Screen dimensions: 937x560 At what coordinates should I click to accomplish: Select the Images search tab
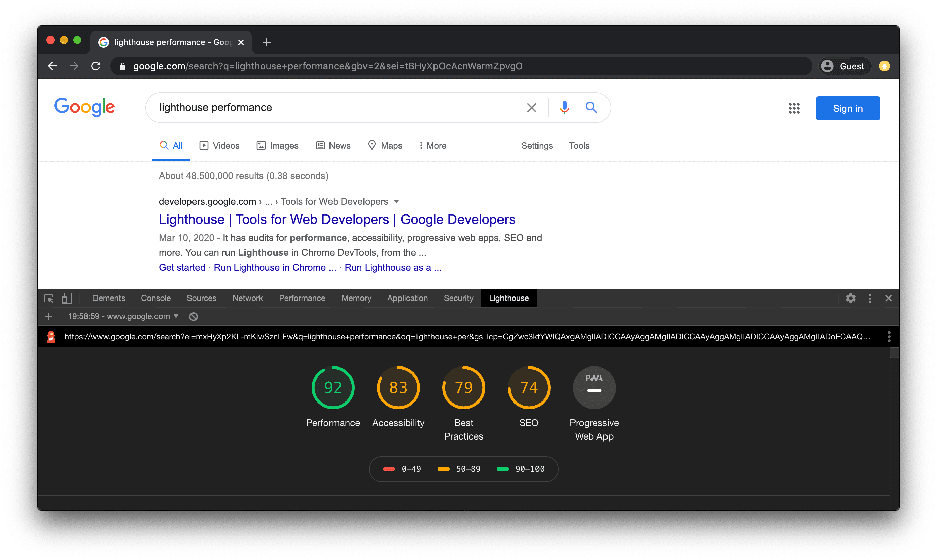277,146
